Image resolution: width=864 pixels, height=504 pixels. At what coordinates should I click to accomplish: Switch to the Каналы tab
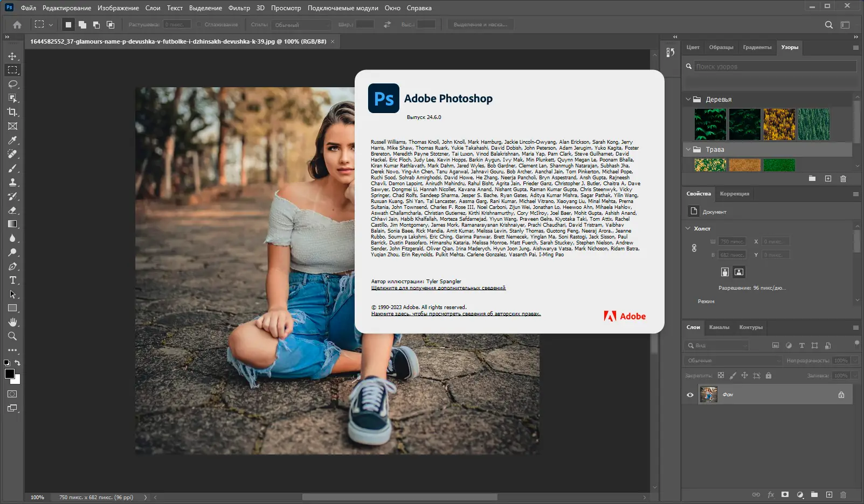click(x=719, y=327)
